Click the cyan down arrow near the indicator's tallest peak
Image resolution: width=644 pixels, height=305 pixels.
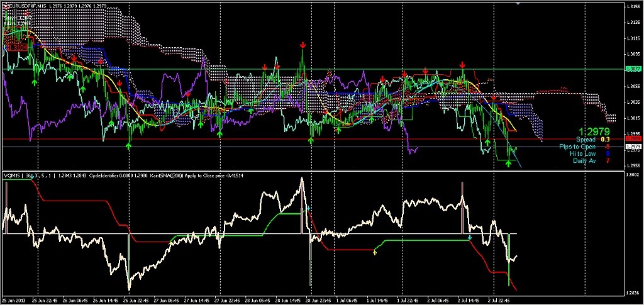tap(308, 209)
